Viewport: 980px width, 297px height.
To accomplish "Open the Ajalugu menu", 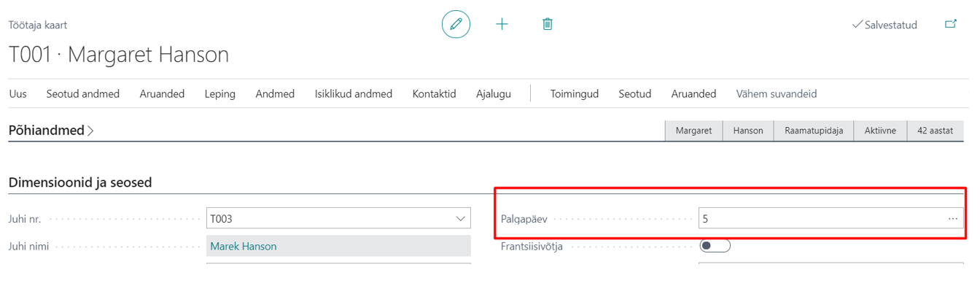I will tap(494, 94).
